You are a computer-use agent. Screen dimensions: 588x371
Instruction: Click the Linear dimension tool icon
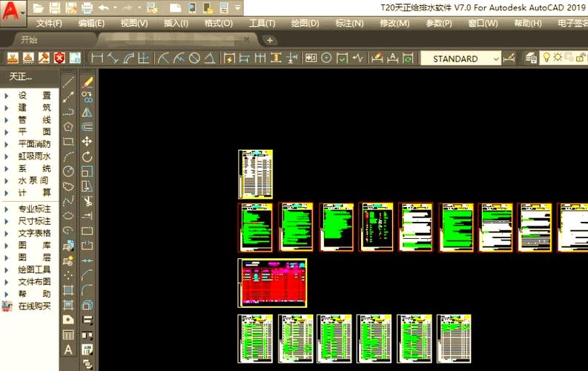point(96,58)
